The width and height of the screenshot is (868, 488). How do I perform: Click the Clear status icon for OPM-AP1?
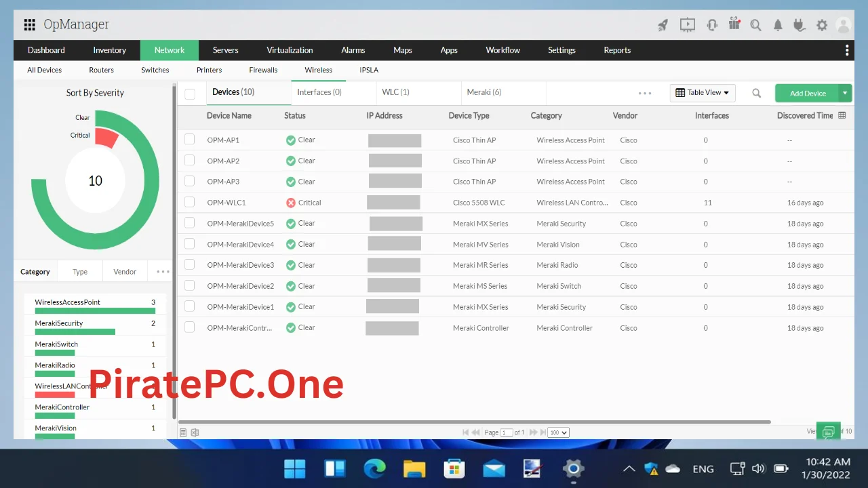coord(291,140)
